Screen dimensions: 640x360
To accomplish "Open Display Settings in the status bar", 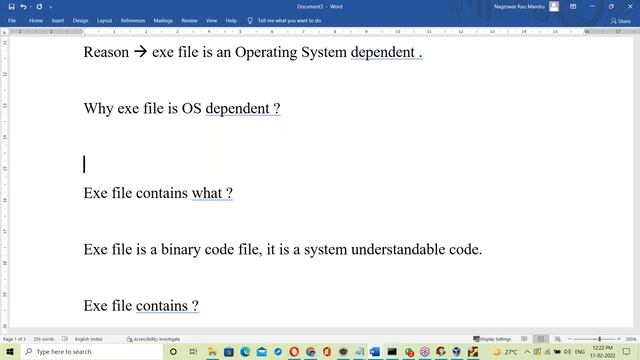I will [492, 339].
